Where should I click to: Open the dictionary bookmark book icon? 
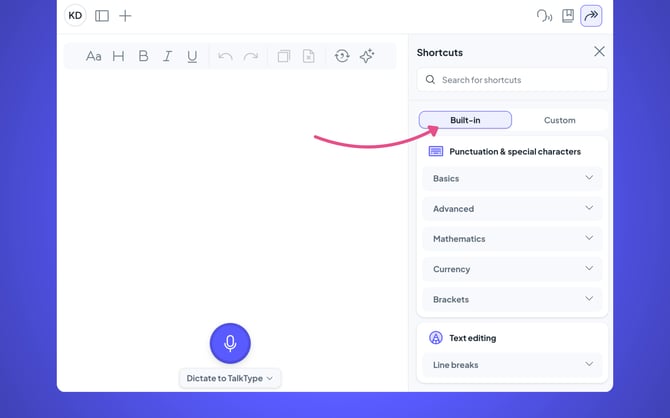tap(568, 16)
